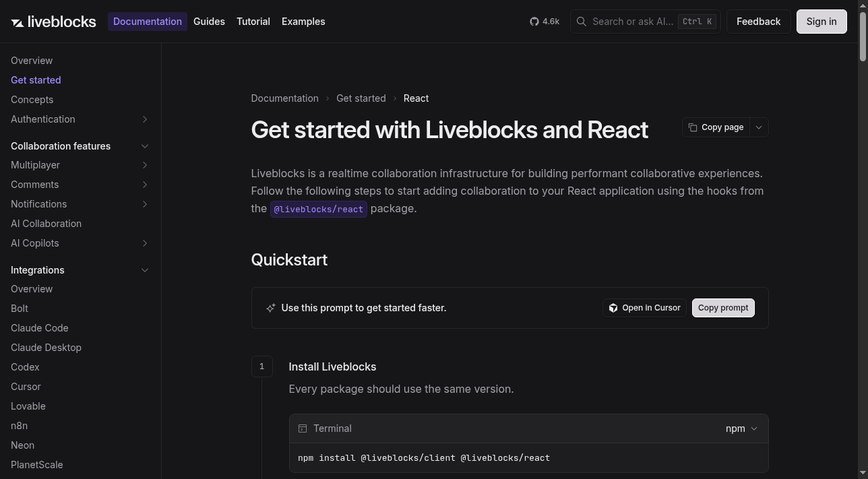The width and height of the screenshot is (868, 479).
Task: Expand the Notifications chevron
Action: click(x=145, y=204)
